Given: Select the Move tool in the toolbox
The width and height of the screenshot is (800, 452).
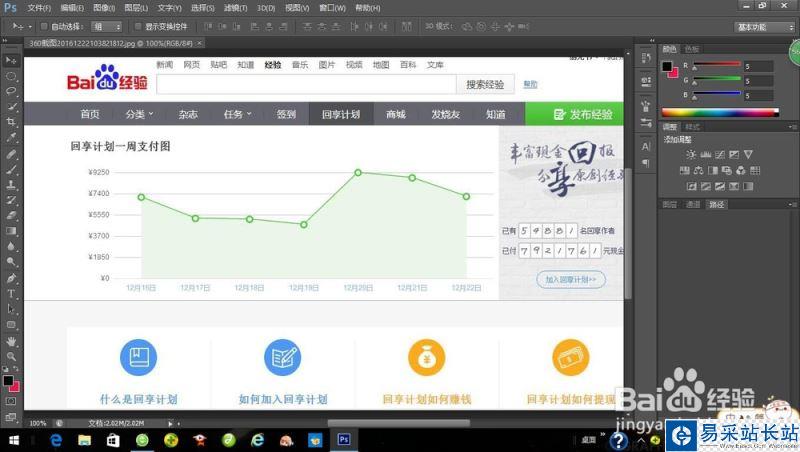Looking at the screenshot, I should point(11,60).
